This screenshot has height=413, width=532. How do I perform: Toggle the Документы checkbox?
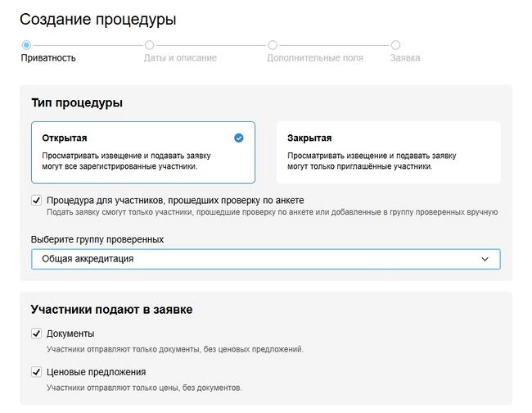click(36, 334)
